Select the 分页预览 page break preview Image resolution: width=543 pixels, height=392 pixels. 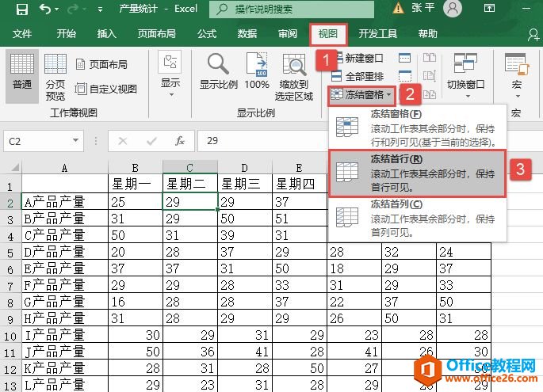55,77
